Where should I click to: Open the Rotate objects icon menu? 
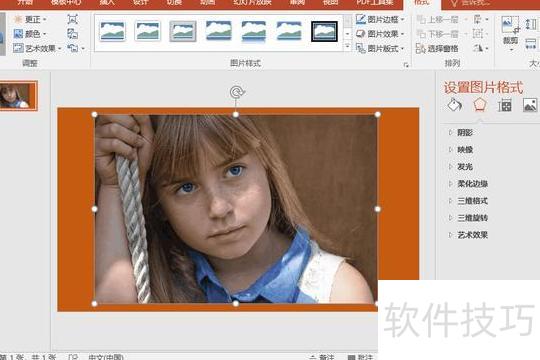click(x=481, y=48)
